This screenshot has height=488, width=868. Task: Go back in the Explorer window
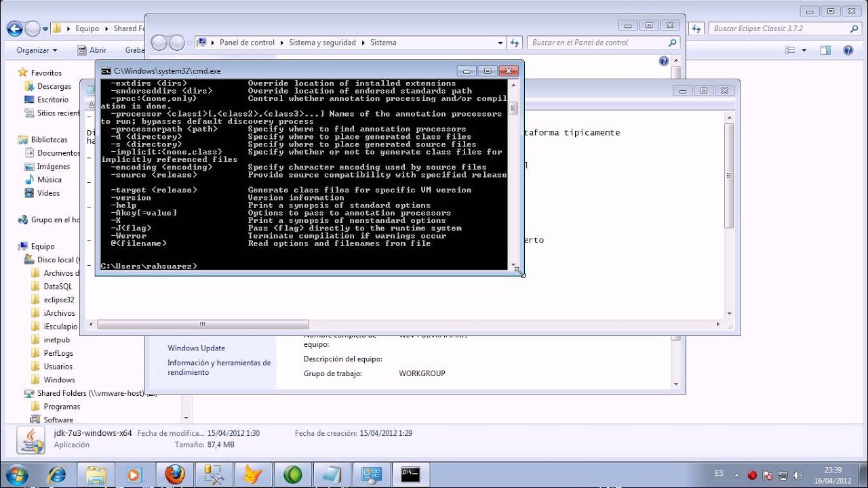[x=14, y=28]
